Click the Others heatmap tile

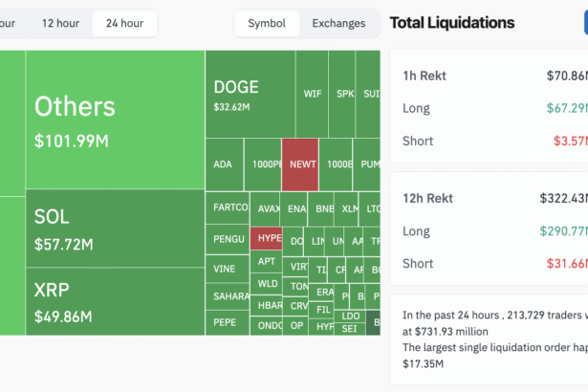115,120
